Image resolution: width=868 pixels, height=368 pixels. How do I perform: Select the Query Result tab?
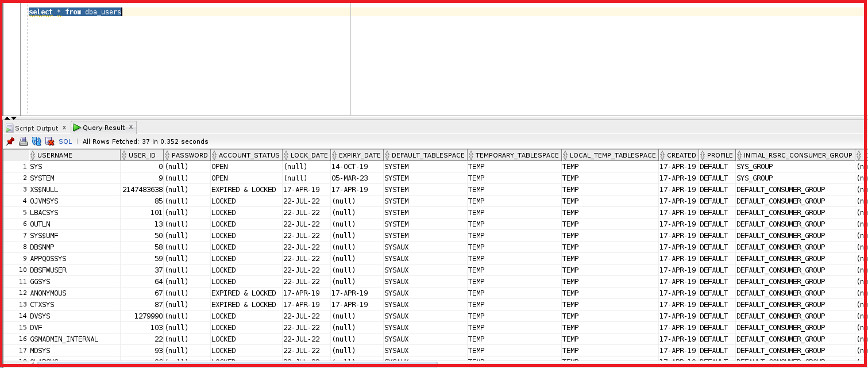click(103, 128)
